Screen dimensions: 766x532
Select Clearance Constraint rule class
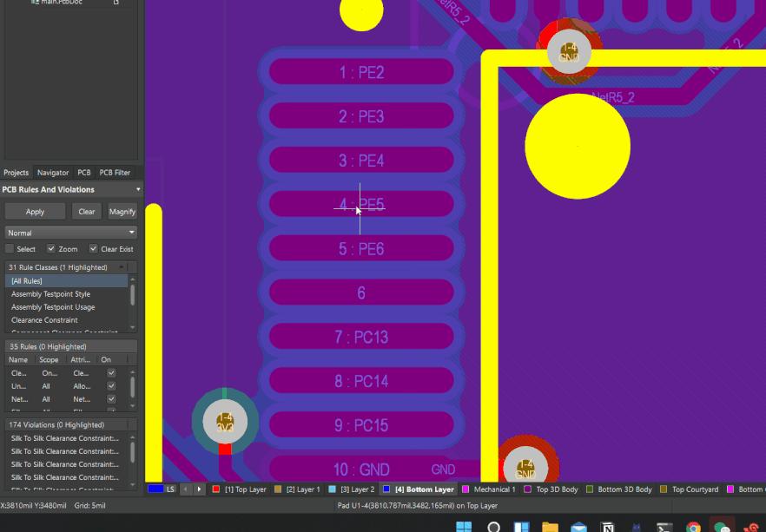pos(66,320)
